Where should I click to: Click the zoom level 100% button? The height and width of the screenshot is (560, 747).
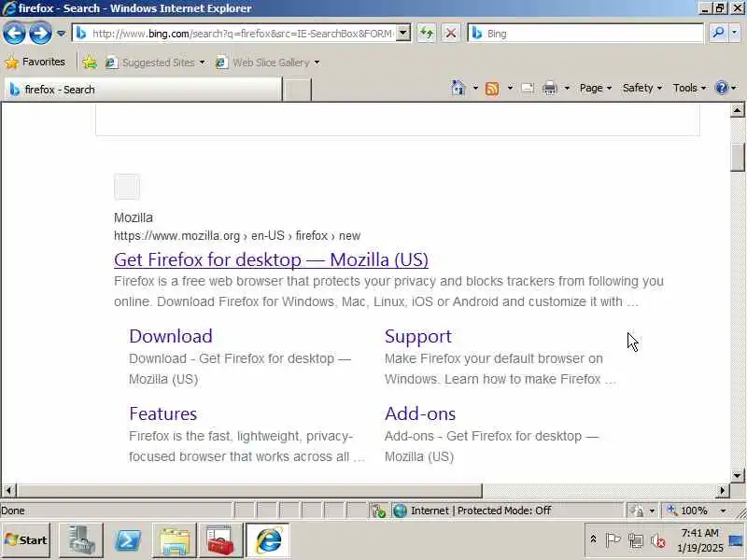687,511
